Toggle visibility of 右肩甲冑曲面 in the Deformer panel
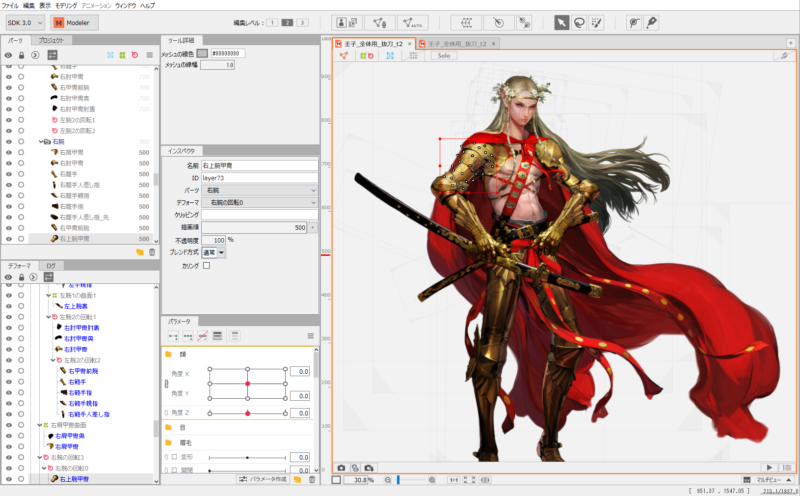The height and width of the screenshot is (496, 800). [9, 425]
